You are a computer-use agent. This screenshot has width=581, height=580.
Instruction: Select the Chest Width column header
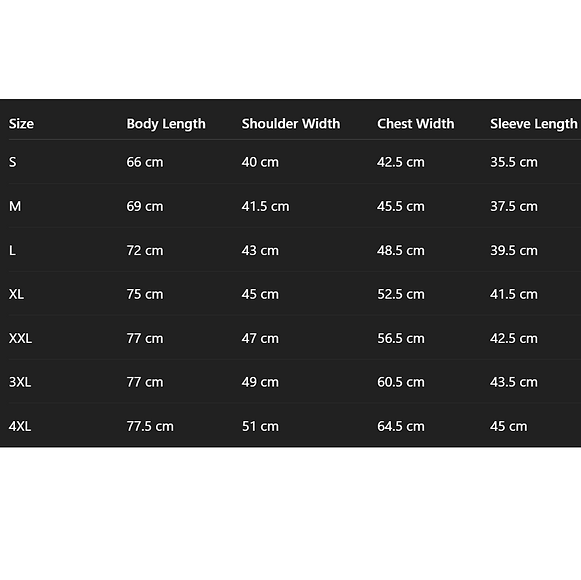[x=415, y=124]
